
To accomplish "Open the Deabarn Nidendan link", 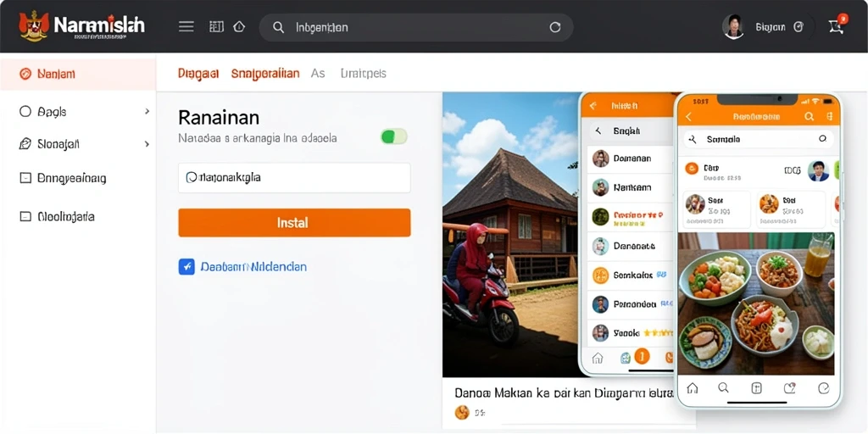I will [x=253, y=267].
